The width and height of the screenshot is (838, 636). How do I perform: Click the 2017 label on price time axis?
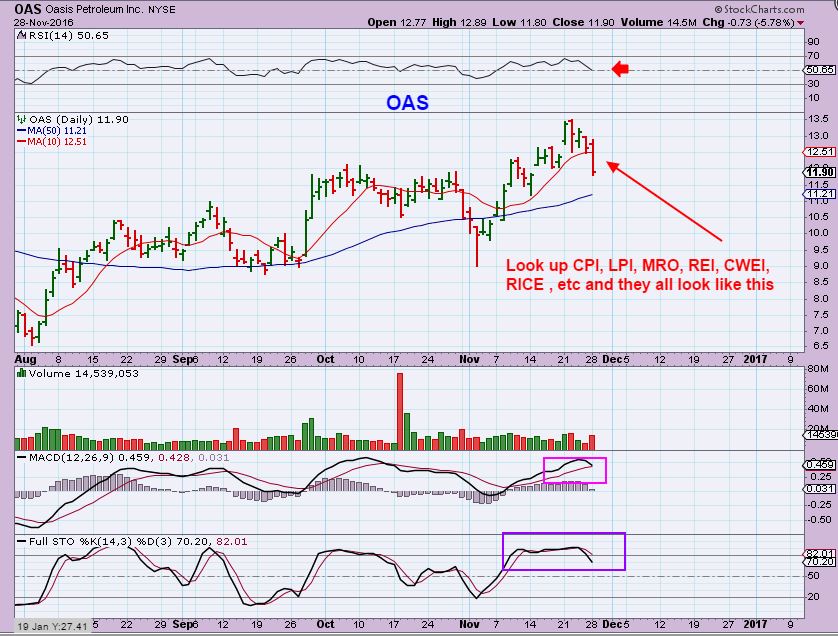point(755,359)
